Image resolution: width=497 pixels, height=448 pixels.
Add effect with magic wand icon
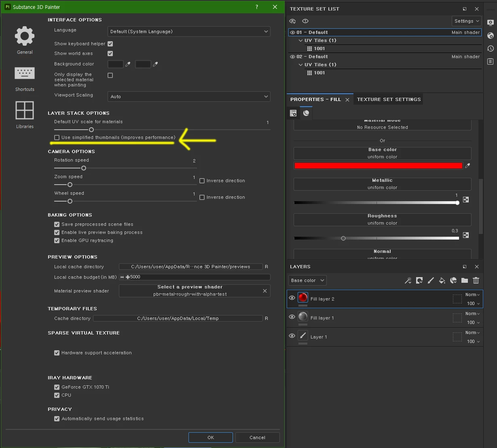408,280
